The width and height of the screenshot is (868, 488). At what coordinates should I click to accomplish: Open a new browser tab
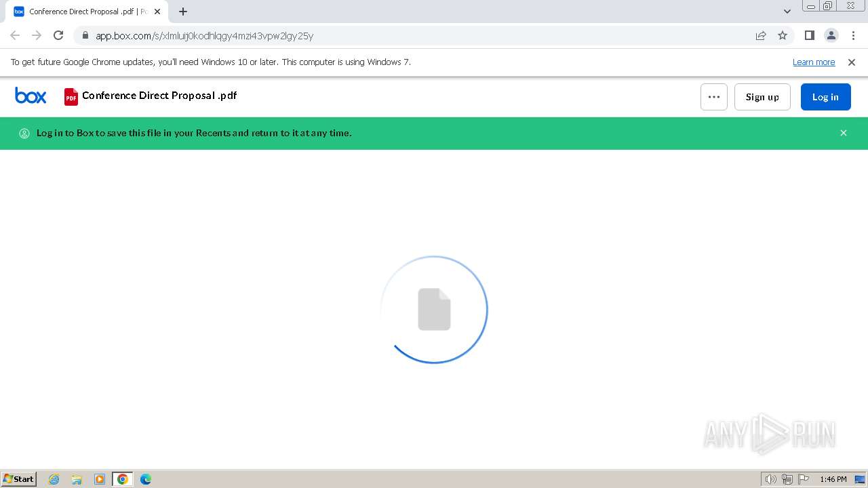pyautogui.click(x=183, y=12)
